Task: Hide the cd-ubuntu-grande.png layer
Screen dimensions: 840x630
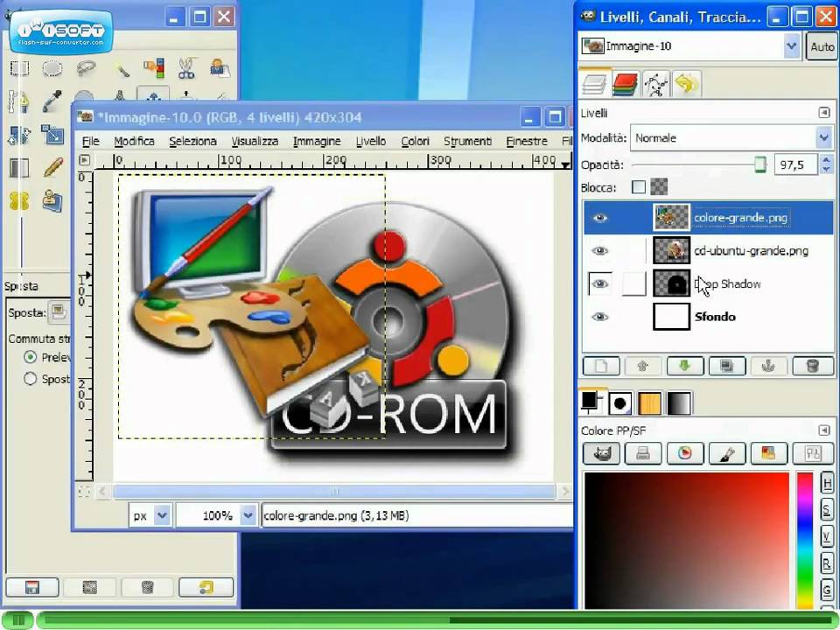Action: (x=600, y=251)
